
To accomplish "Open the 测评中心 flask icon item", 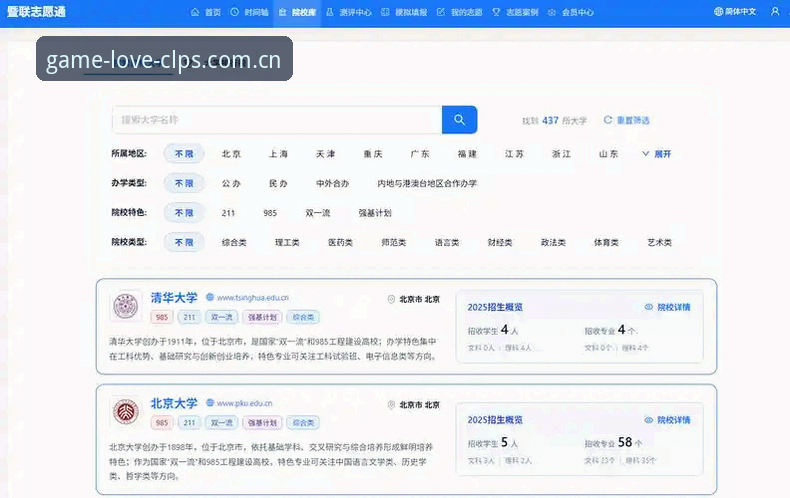I will point(330,12).
